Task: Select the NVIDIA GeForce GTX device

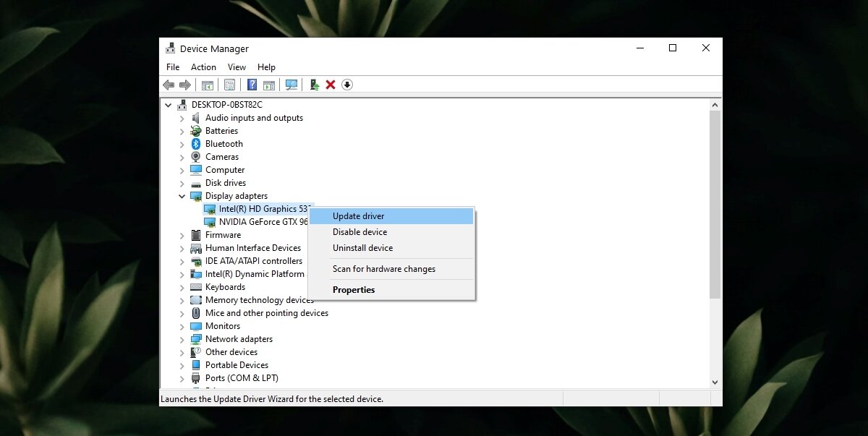Action: point(263,222)
